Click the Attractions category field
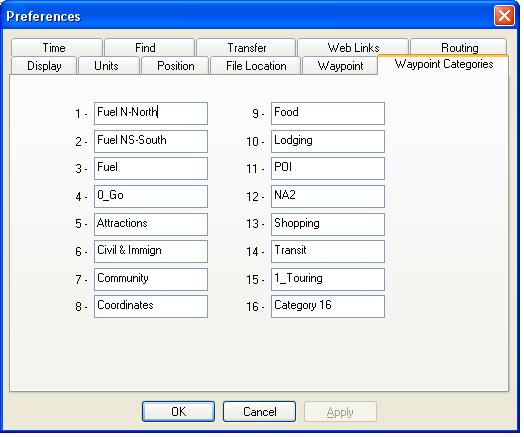Image resolution: width=524 pixels, height=437 pixels. [x=151, y=224]
